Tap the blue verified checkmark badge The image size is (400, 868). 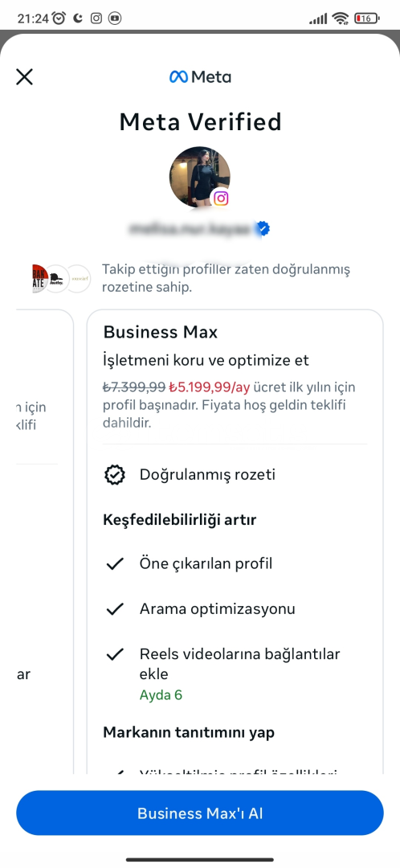point(263,228)
